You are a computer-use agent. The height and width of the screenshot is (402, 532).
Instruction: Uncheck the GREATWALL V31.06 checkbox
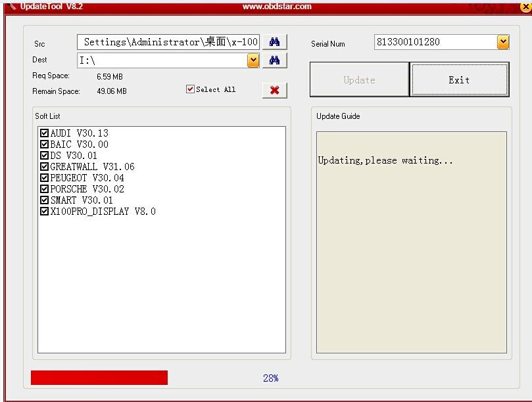(x=45, y=167)
